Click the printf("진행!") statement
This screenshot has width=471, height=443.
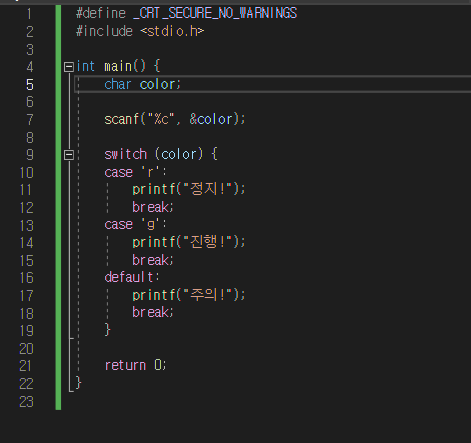pos(189,242)
